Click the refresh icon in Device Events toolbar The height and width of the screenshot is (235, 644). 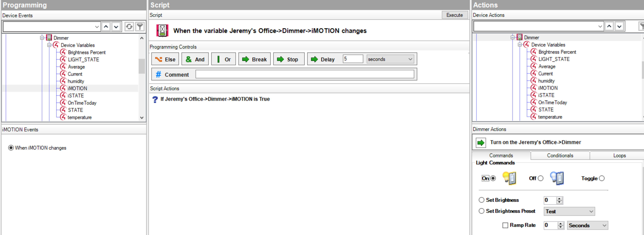coord(129,26)
